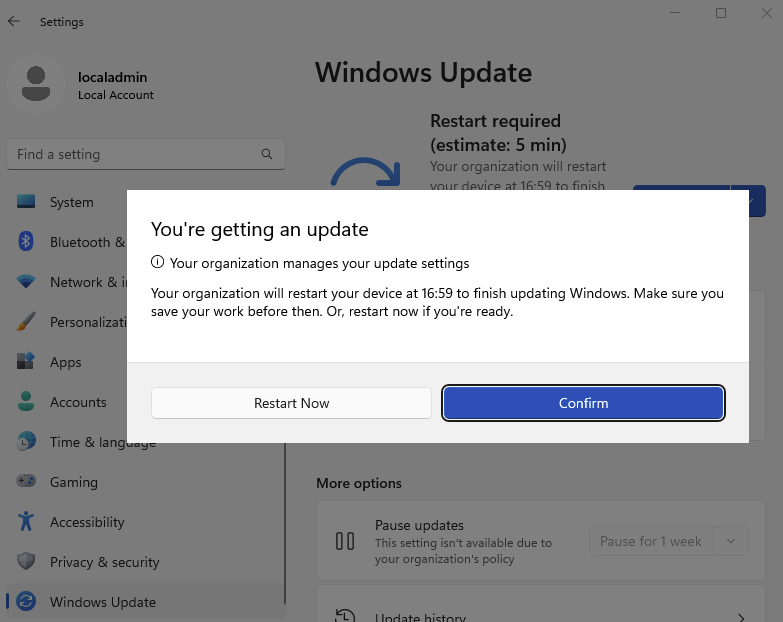Focus the Find a setting search box
This screenshot has height=622, width=783.
pos(146,154)
